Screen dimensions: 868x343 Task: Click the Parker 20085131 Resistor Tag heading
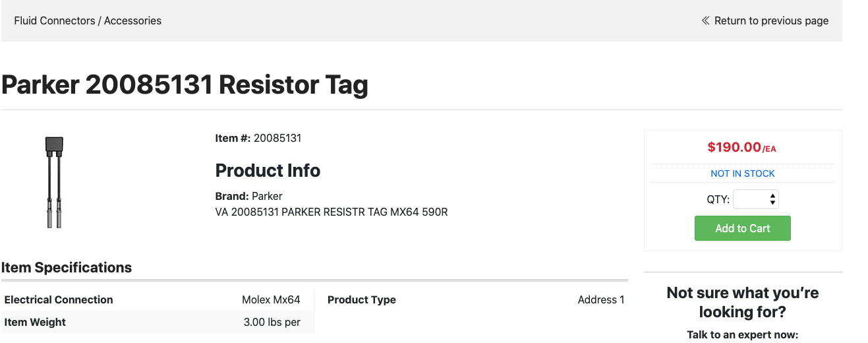tap(185, 85)
